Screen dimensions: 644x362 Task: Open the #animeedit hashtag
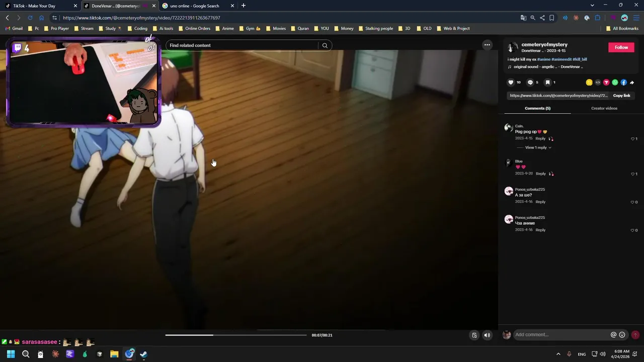(561, 59)
